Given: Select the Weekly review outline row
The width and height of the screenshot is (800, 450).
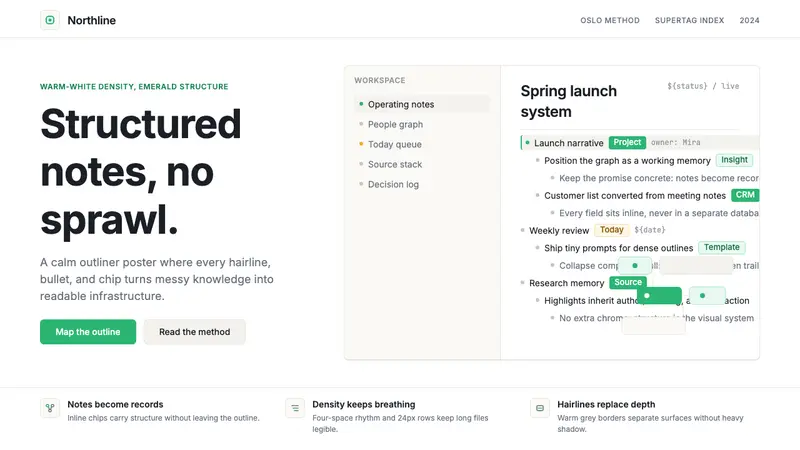Looking at the screenshot, I should [640, 230].
